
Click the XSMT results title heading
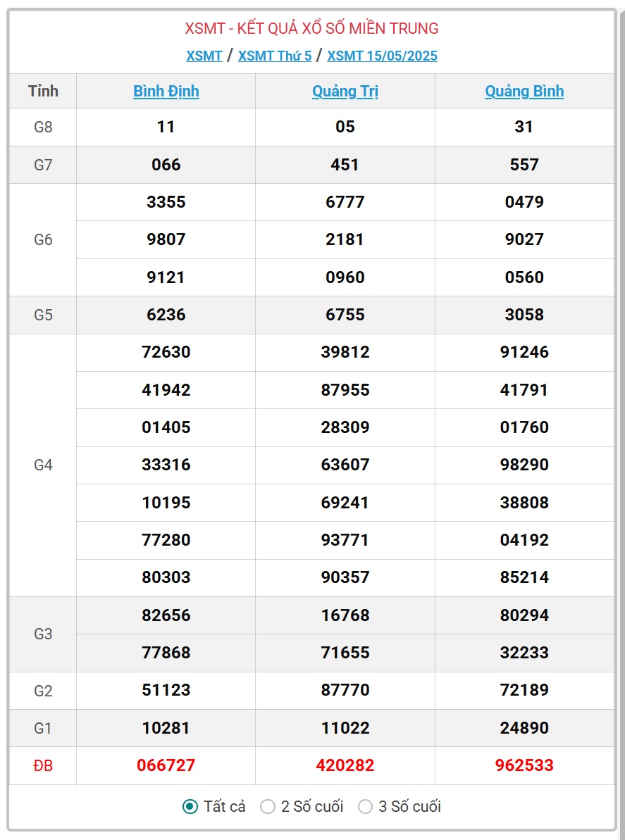click(x=312, y=28)
